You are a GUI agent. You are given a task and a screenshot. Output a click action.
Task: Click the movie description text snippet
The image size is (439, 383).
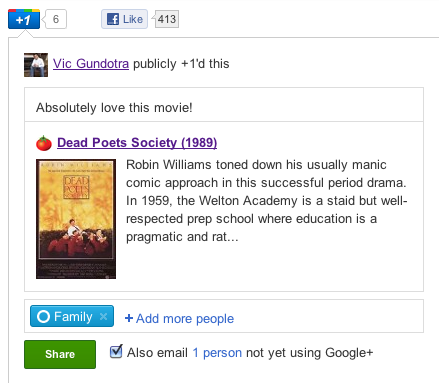point(267,201)
